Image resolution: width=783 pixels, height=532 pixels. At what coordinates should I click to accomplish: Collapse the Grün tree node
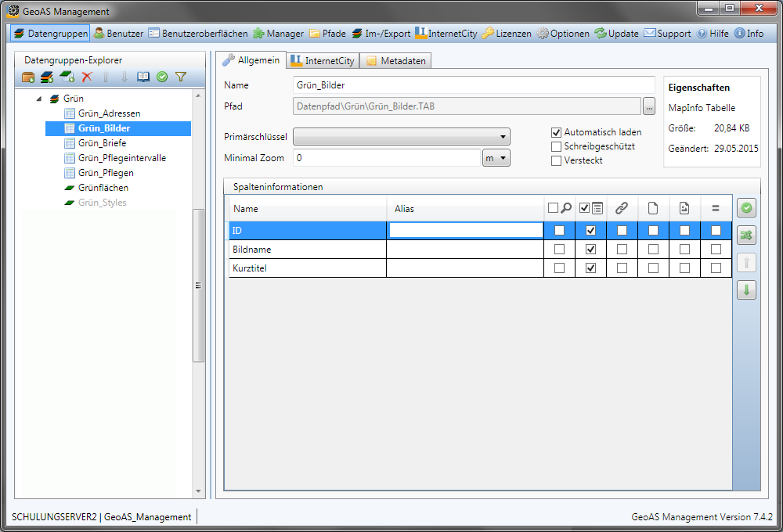(39, 99)
